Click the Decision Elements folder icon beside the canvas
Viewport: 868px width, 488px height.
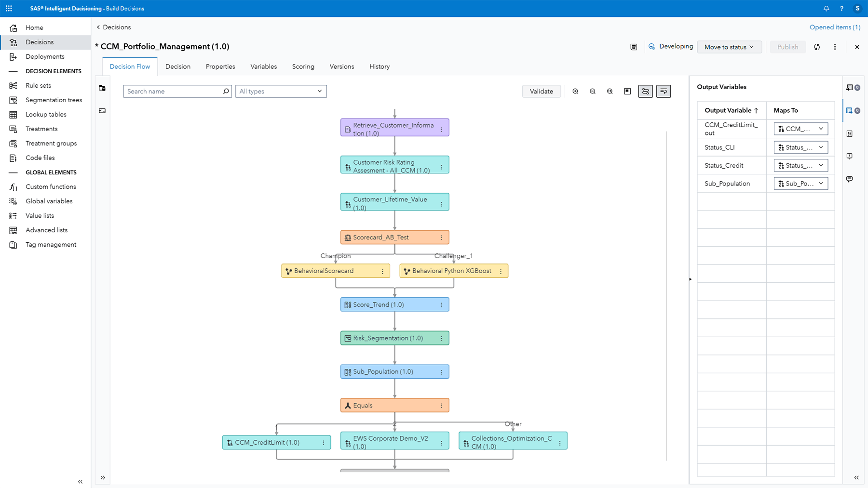[102, 88]
